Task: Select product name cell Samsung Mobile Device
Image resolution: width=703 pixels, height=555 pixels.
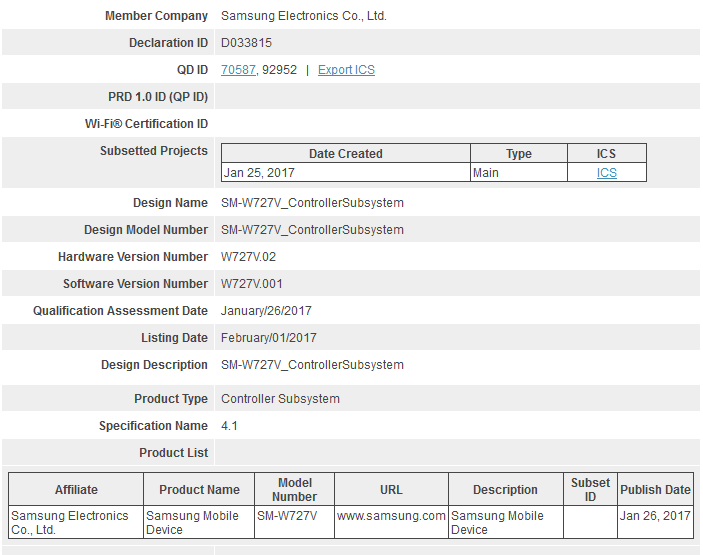Action: (199, 522)
